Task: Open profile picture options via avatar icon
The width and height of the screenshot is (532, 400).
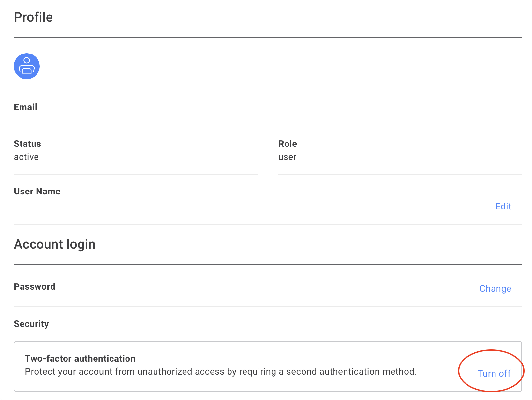Action: click(x=26, y=66)
